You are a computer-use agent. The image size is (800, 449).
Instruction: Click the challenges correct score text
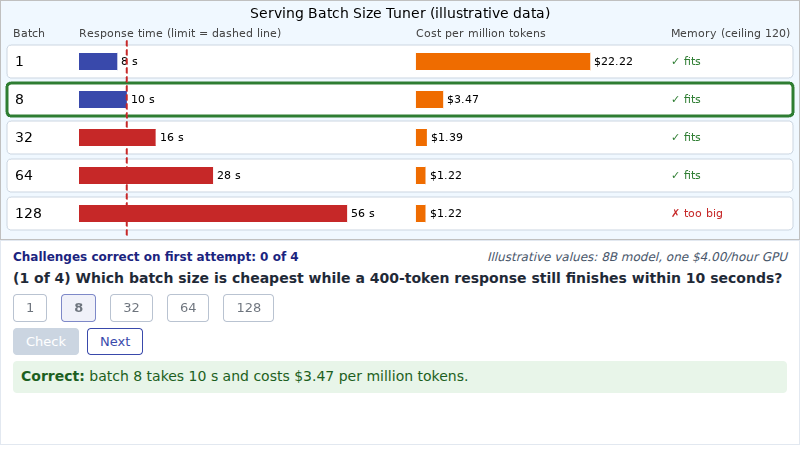click(x=156, y=257)
